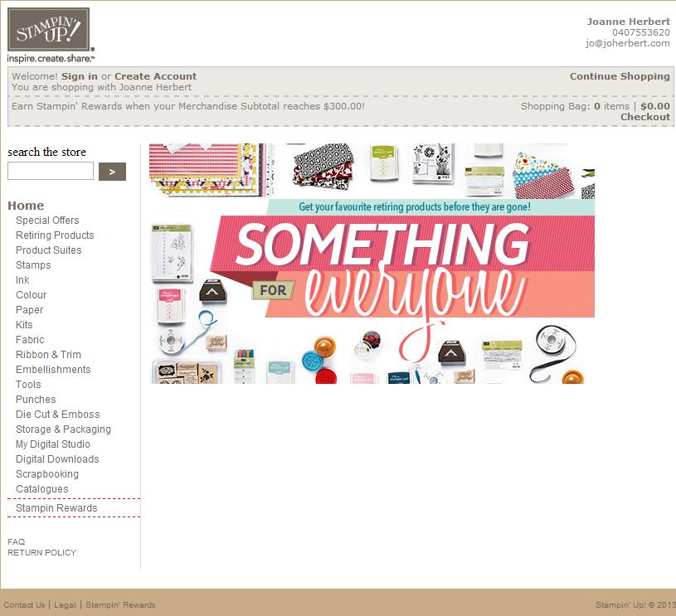Viewport: 676px width, 616px height.
Task: Browse Retiring Products category
Action: click(x=55, y=235)
